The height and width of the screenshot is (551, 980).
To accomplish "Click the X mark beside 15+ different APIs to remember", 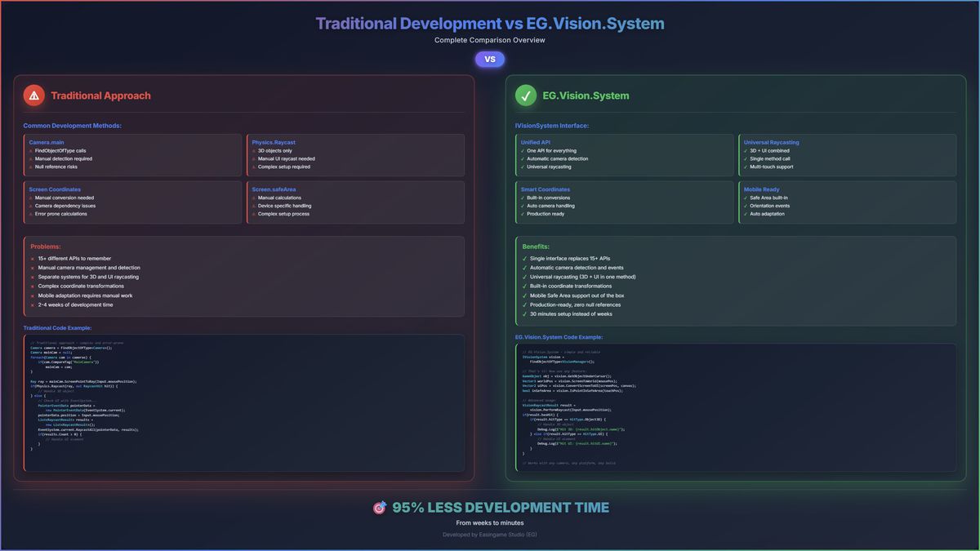I will click(x=33, y=259).
